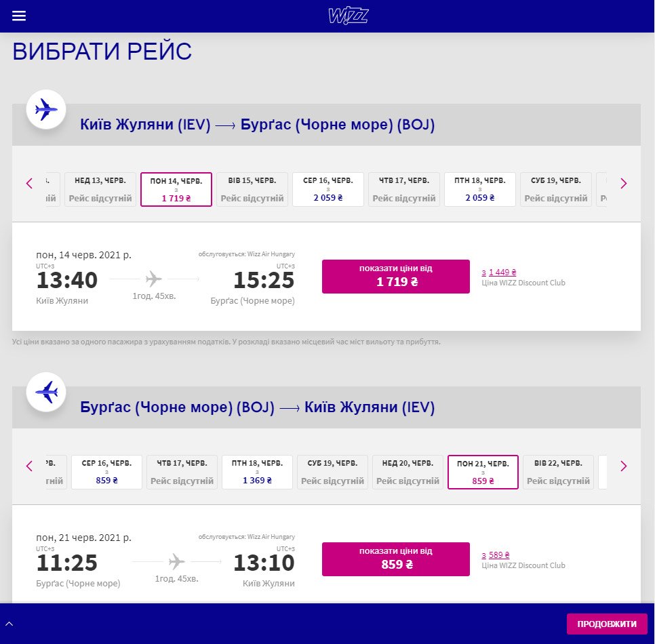Click the WIZZ logo in the header
The width and height of the screenshot is (655, 644).
348,16
